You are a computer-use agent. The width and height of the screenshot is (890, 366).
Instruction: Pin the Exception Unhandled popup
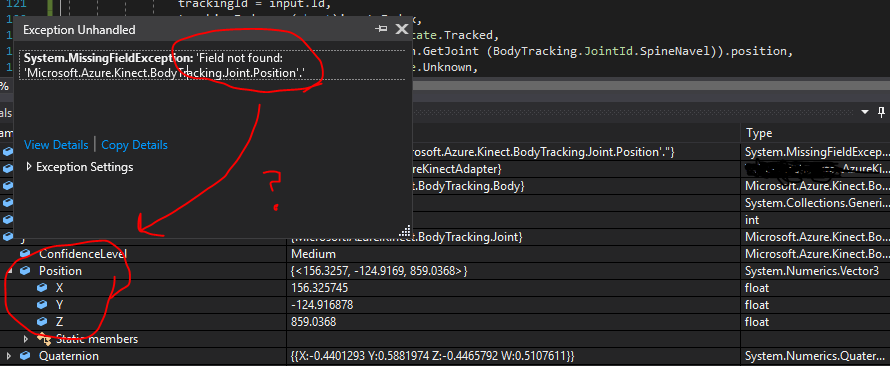pos(381,30)
